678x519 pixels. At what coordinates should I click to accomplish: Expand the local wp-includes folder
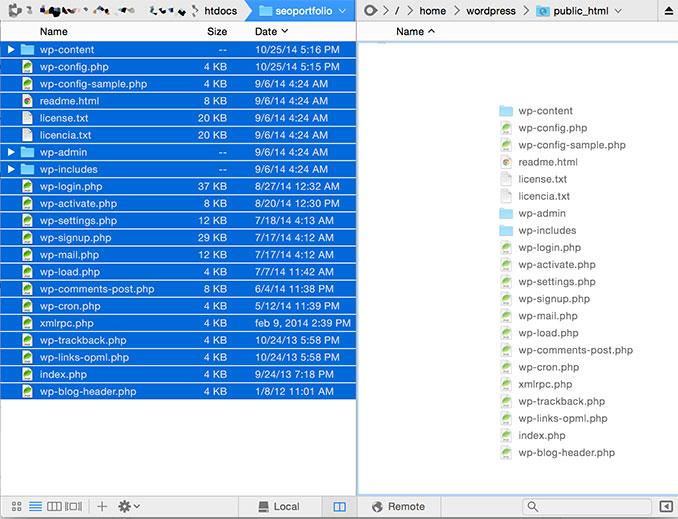point(11,169)
